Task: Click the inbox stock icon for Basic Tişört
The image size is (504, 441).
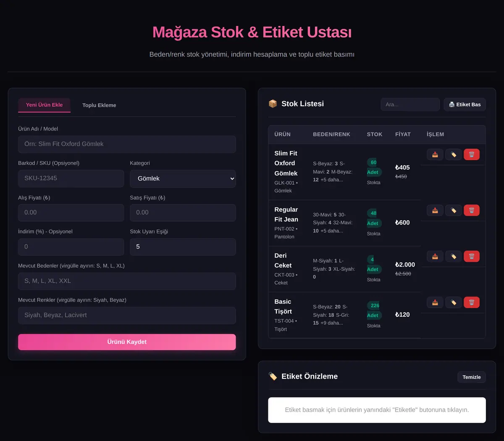Action: (x=435, y=302)
